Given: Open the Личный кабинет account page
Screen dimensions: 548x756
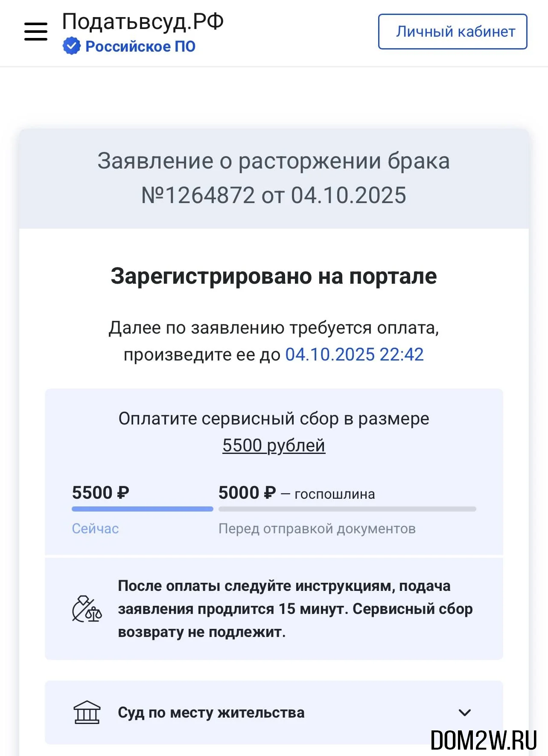Looking at the screenshot, I should [452, 32].
